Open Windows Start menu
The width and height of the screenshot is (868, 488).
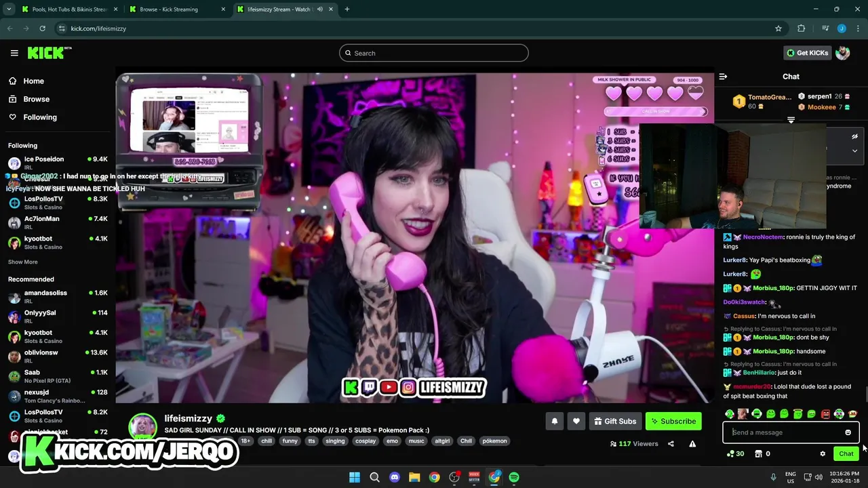click(355, 477)
